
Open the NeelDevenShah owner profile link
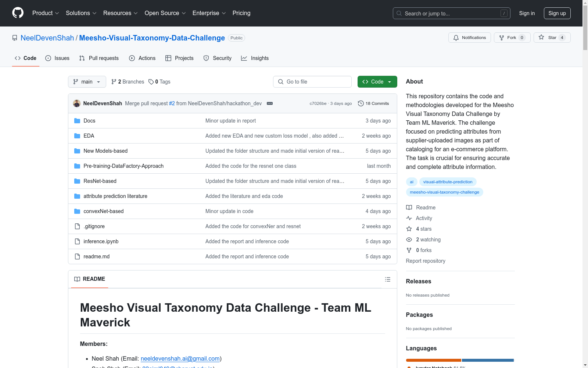tap(47, 38)
